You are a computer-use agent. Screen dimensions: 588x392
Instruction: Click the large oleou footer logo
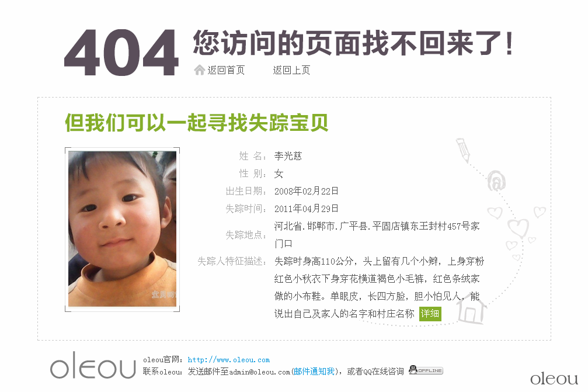click(x=93, y=365)
